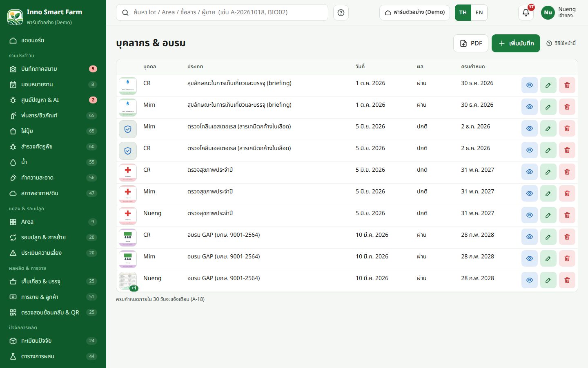View Nueng's GAP training record
The height and width of the screenshot is (368, 588).
(x=530, y=280)
